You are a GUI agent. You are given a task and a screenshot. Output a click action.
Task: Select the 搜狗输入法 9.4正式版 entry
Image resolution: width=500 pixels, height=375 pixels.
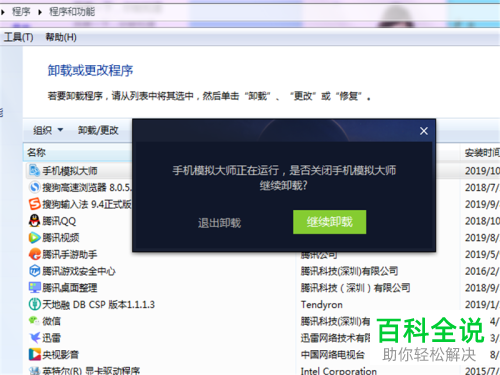[87, 204]
